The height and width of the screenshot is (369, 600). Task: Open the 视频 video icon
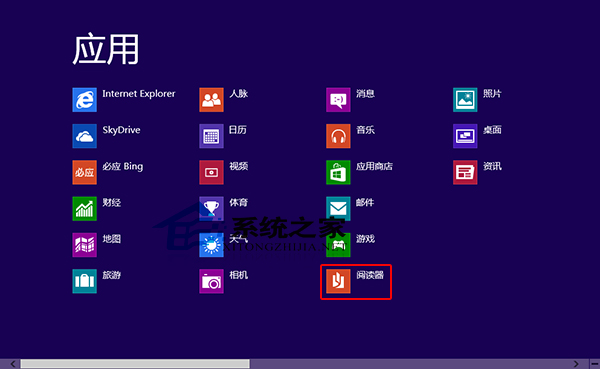click(x=211, y=172)
